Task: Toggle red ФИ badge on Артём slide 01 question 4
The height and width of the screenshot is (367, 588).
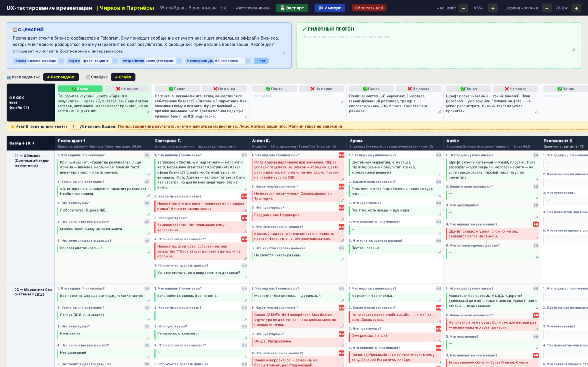Action: (535, 224)
